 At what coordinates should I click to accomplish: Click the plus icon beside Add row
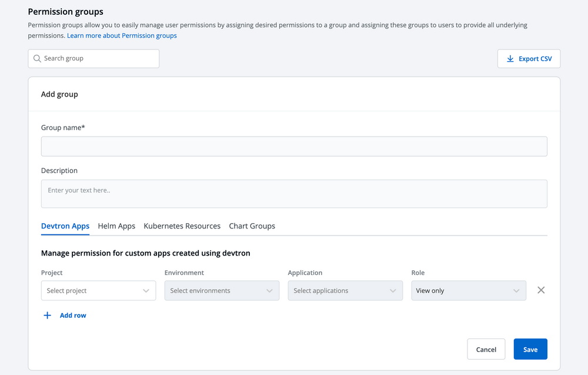pos(47,315)
